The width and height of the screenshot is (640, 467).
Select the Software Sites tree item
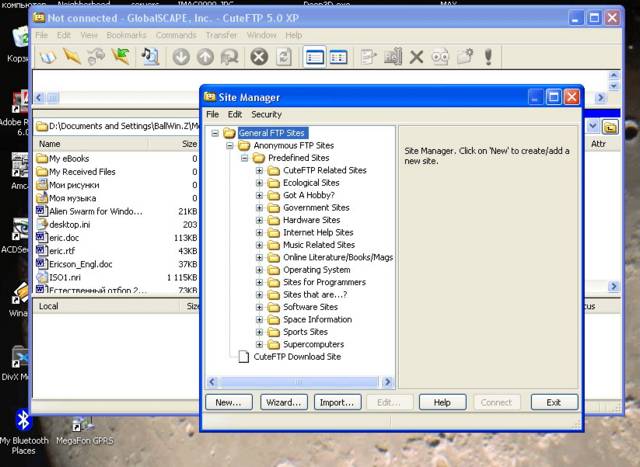(311, 307)
